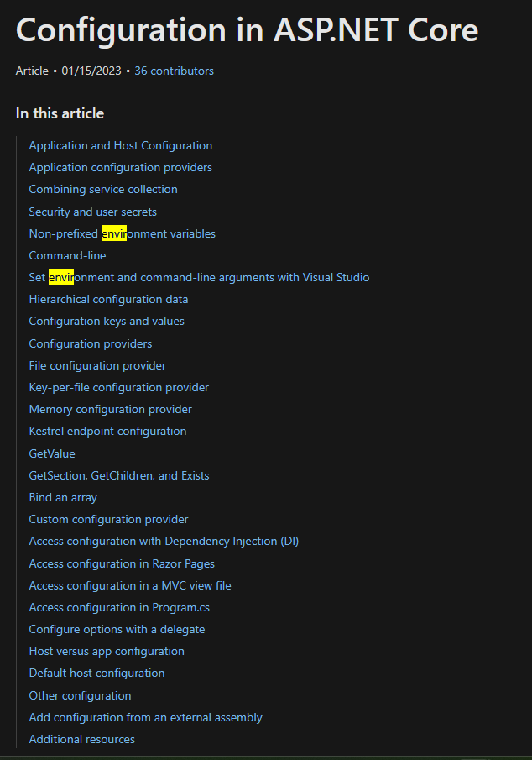Go to Bind an array section
532x760 pixels.
63,497
